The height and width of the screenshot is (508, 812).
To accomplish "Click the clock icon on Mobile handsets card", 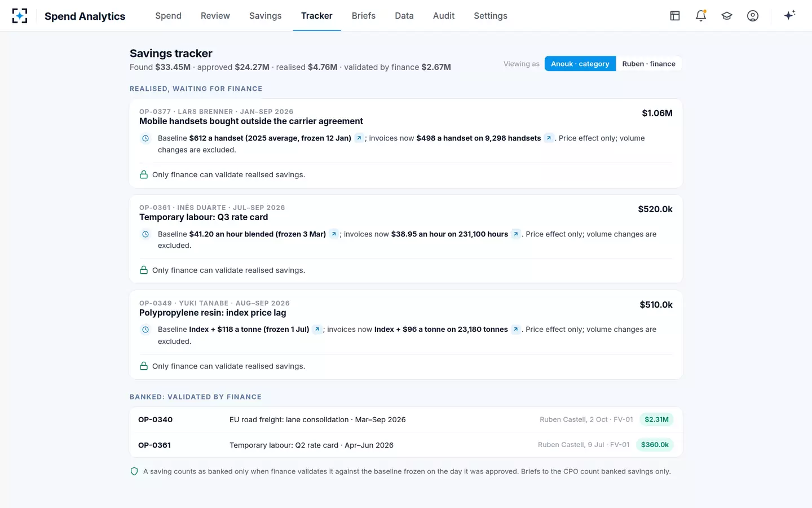I will 145,138.
